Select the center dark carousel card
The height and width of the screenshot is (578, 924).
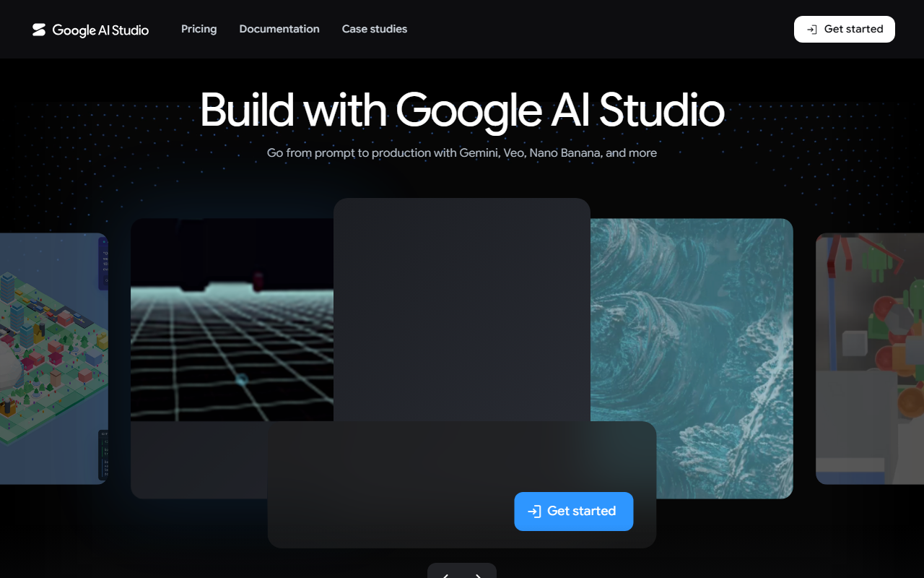462,309
